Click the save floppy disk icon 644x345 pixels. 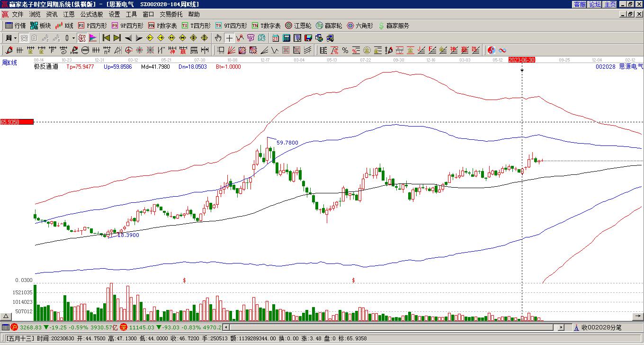pyautogui.click(x=308, y=38)
